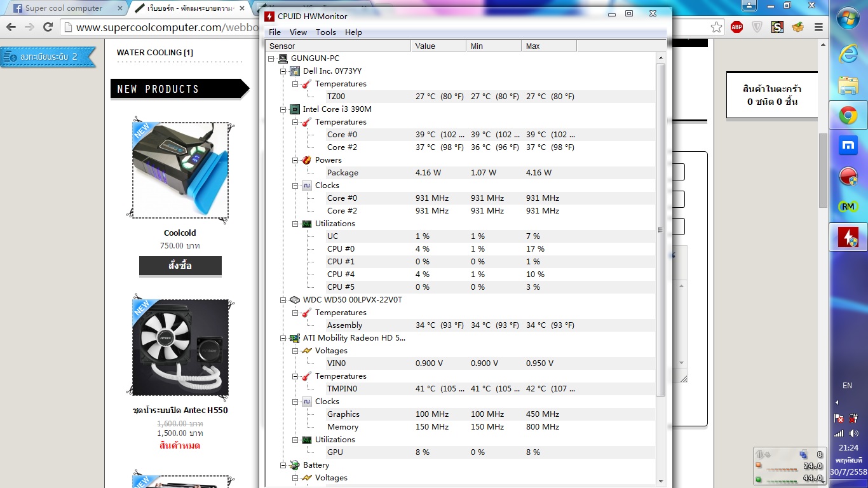Open the WATER COOLING [1] category link

[155, 53]
